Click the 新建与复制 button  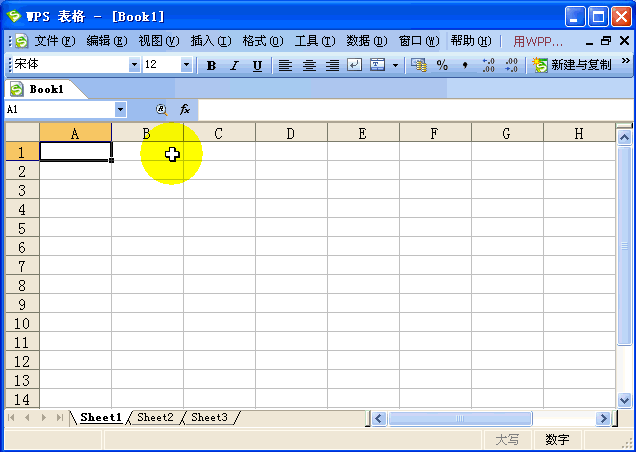pyautogui.click(x=573, y=65)
